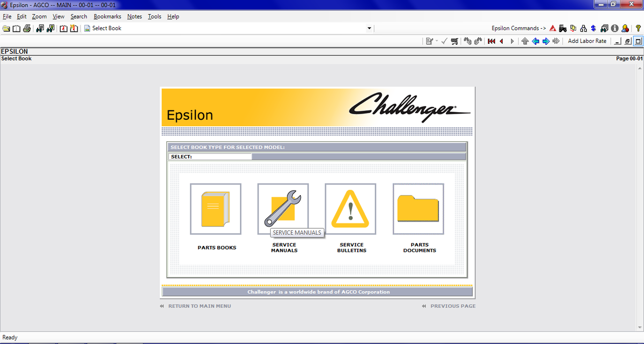Select the Service Bulletins warning icon
644x344 pixels.
pos(350,209)
